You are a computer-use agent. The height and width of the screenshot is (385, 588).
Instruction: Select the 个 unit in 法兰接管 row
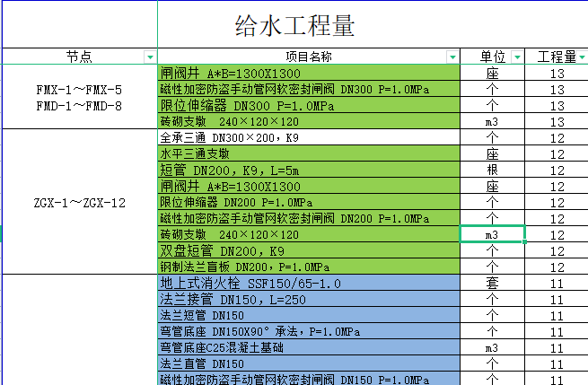click(492, 299)
